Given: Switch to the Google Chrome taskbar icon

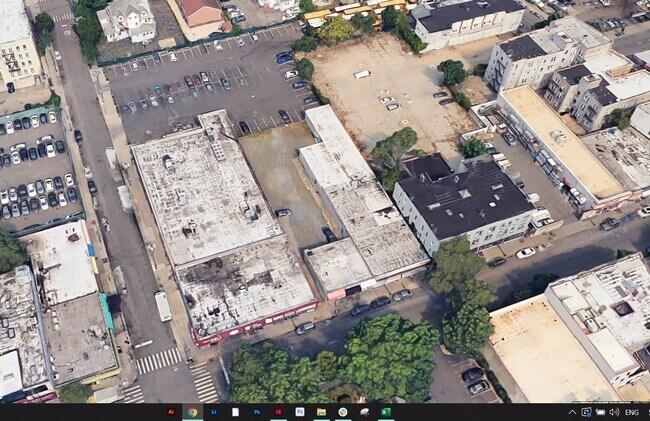Looking at the screenshot, I should point(192,412).
